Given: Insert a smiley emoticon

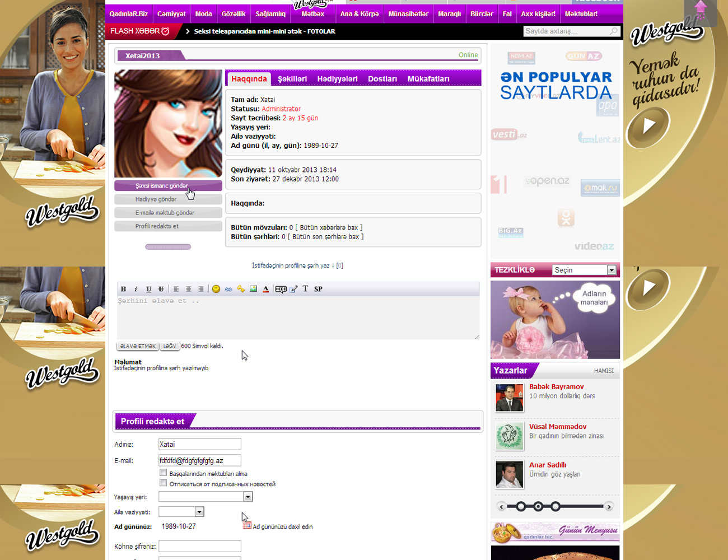Looking at the screenshot, I should pyautogui.click(x=216, y=289).
